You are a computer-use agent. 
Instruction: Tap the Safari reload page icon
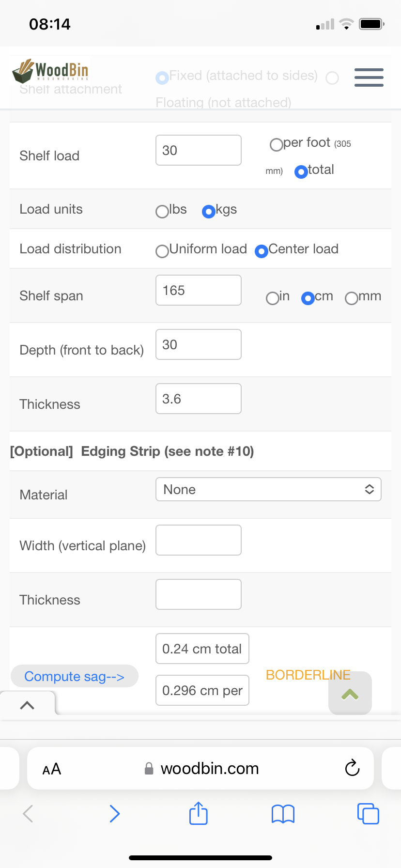click(x=352, y=768)
